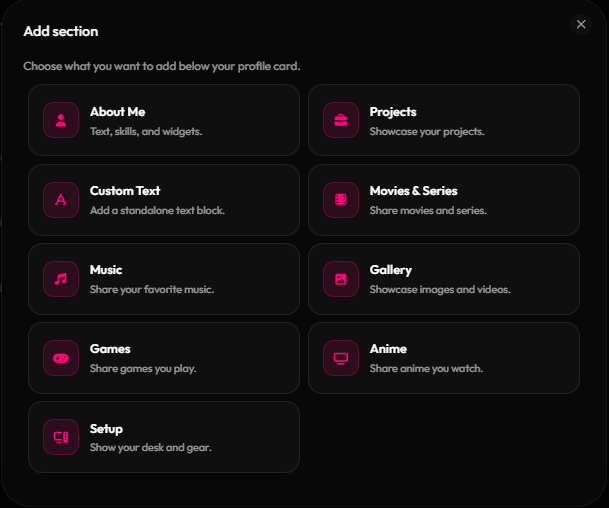
Task: Add the Music section via title
Action: (x=106, y=270)
